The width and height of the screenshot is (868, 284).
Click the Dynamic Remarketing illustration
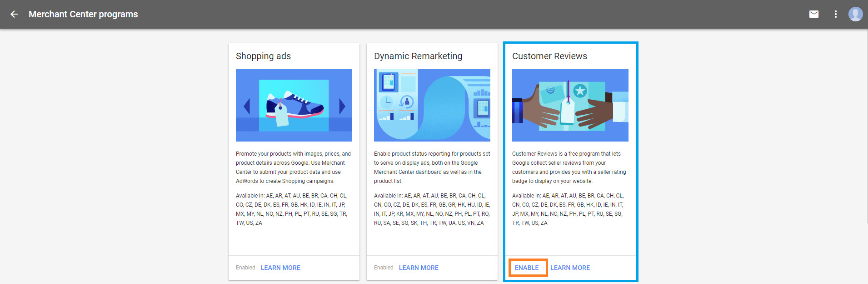click(x=432, y=105)
